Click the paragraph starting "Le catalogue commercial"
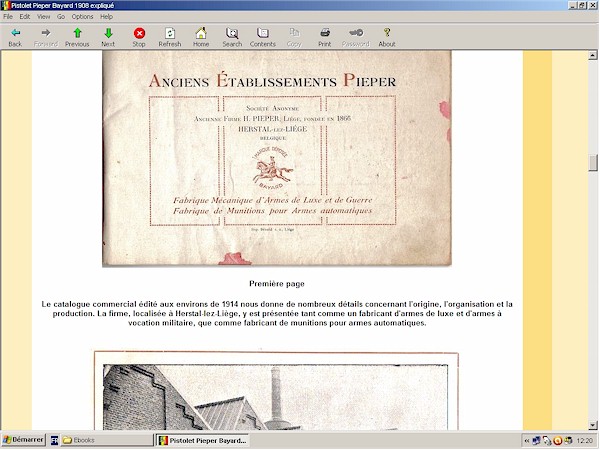This screenshot has height=450, width=600. point(277,314)
